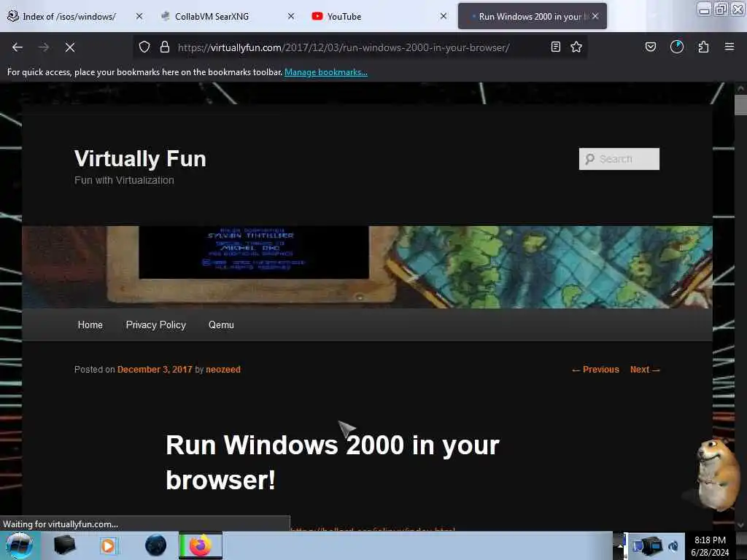Open the extensions puzzle-piece icon

(704, 47)
